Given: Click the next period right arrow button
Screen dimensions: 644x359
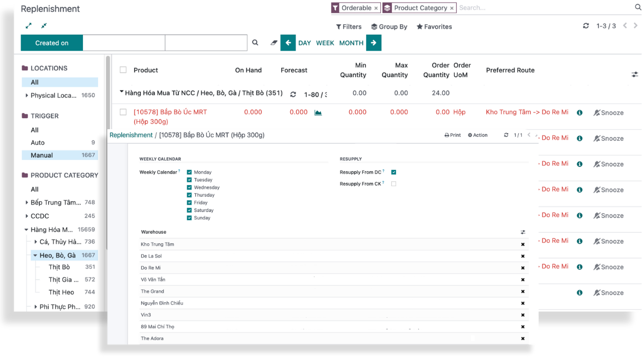Looking at the screenshot, I should click(x=373, y=43).
